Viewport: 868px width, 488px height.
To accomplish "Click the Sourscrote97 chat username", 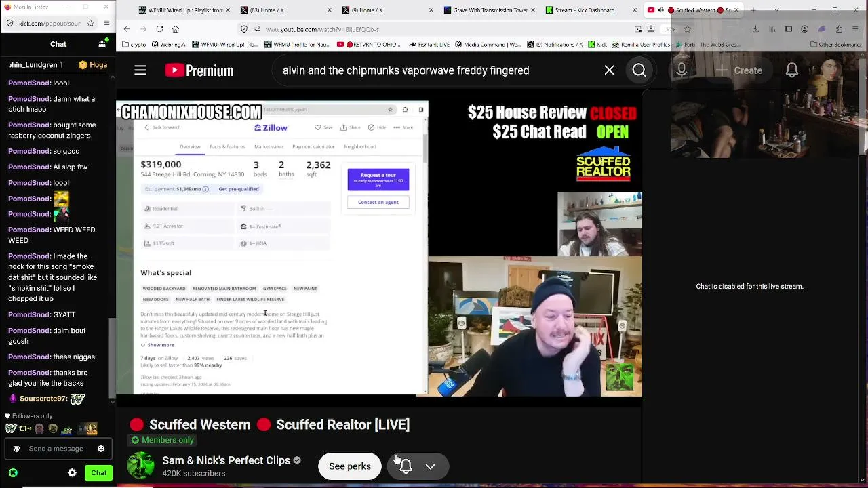I will tap(43, 399).
